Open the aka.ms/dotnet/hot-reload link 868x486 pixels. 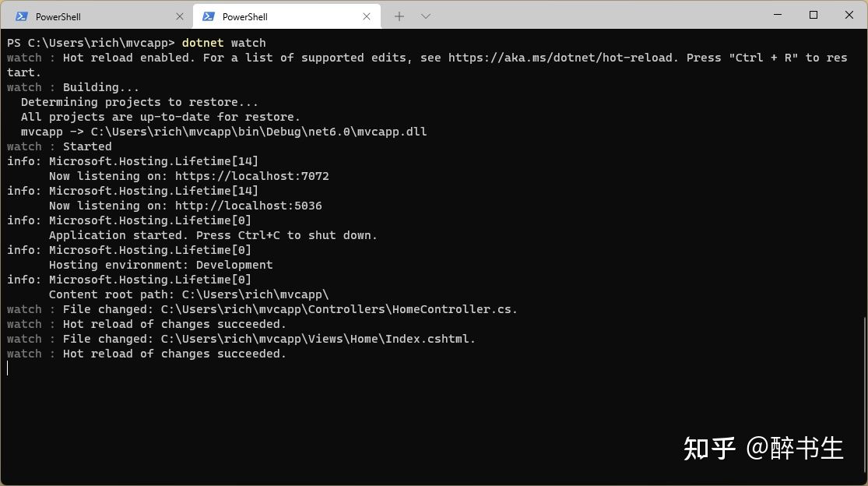point(562,58)
